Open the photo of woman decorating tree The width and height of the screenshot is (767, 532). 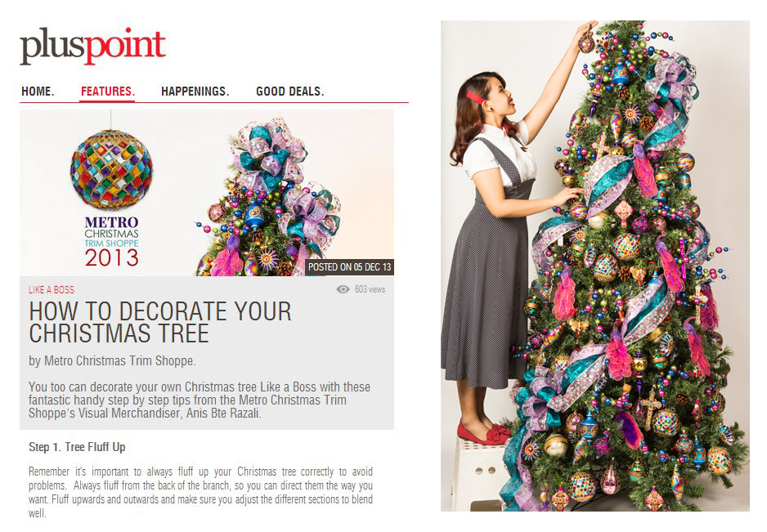coord(594,266)
